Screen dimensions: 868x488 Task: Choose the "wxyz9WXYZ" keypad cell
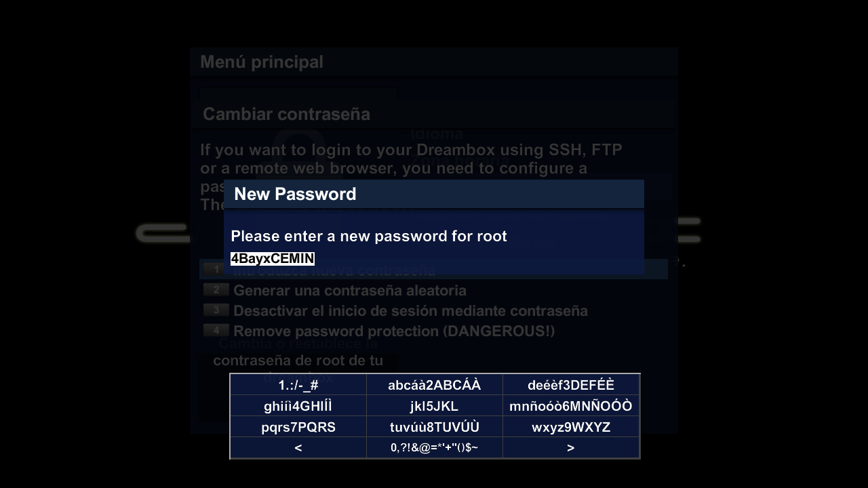pyautogui.click(x=570, y=427)
